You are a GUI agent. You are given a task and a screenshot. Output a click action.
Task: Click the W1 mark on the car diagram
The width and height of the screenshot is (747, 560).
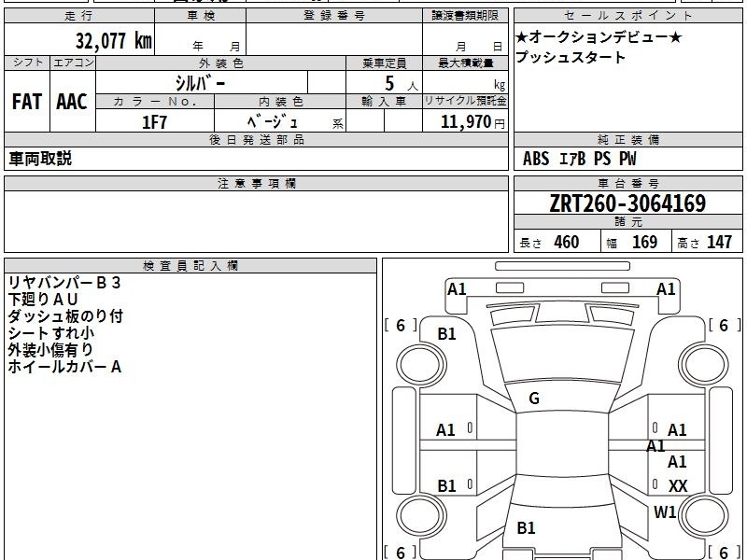[x=665, y=512]
